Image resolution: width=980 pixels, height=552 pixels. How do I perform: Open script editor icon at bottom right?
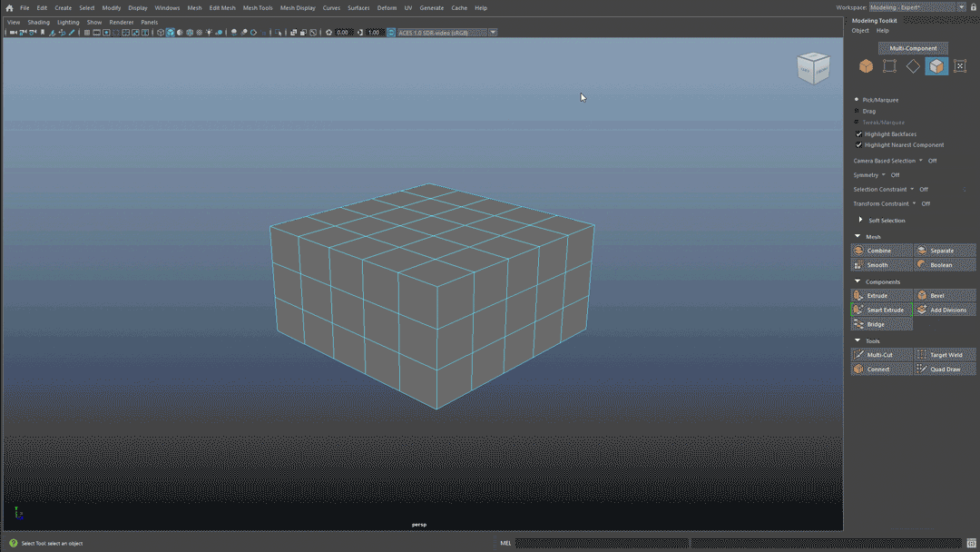(x=971, y=543)
